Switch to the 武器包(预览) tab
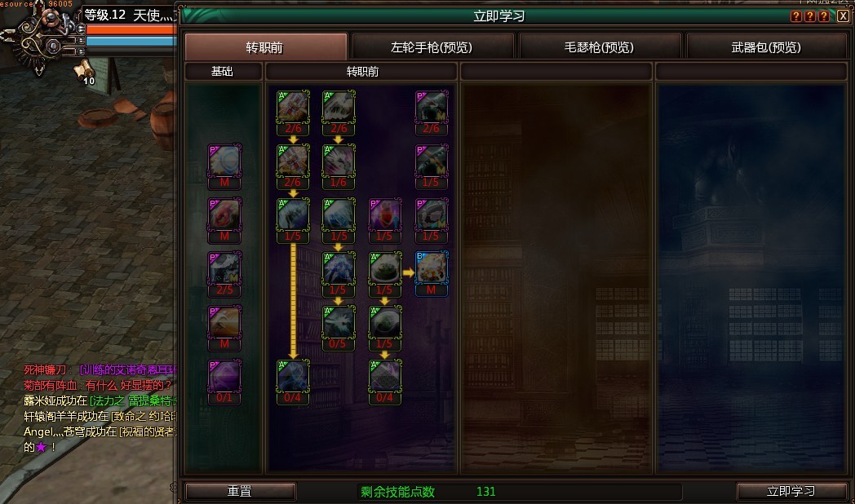855x504 pixels. [x=766, y=47]
